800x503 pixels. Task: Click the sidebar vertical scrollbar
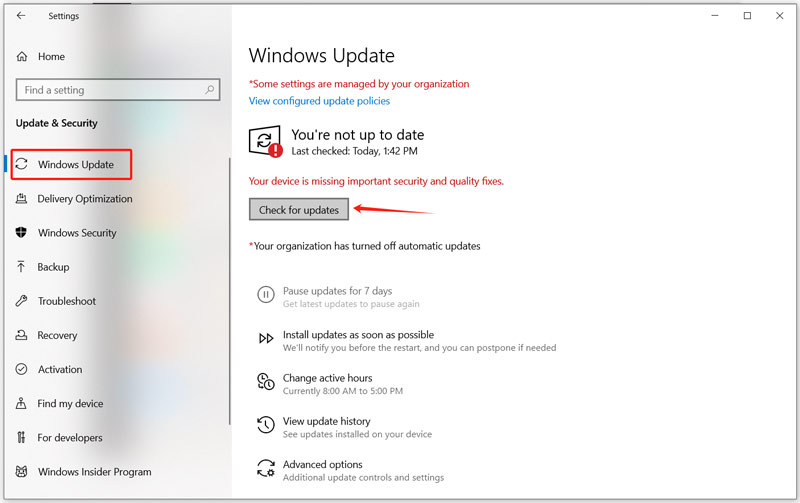click(x=230, y=291)
